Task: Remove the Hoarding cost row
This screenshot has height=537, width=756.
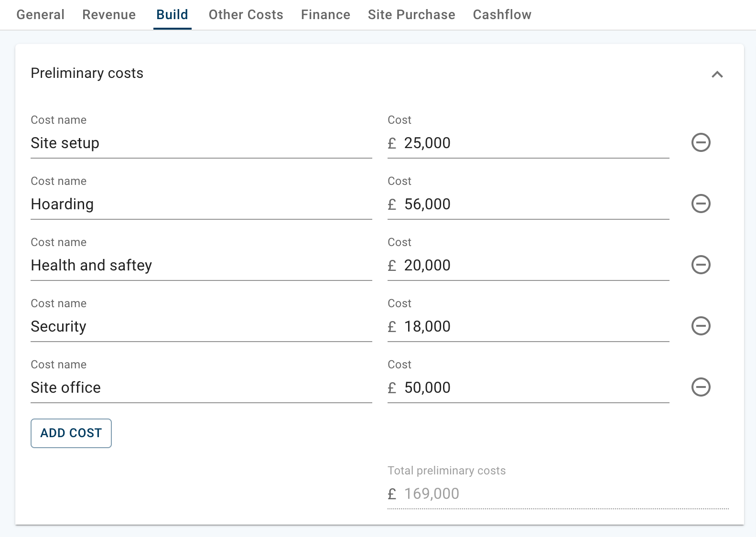Action: [701, 204]
